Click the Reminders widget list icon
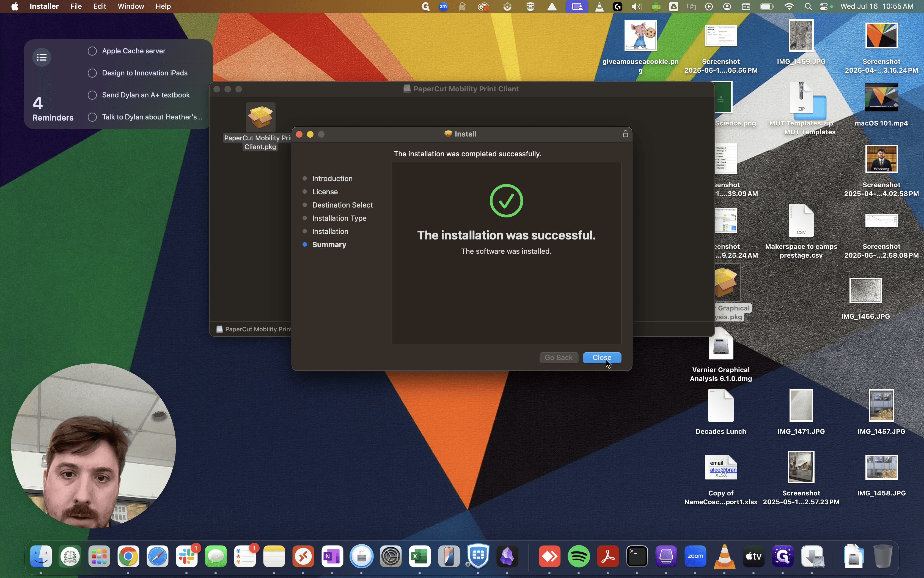Screen dimensions: 924x578 [x=42, y=57]
